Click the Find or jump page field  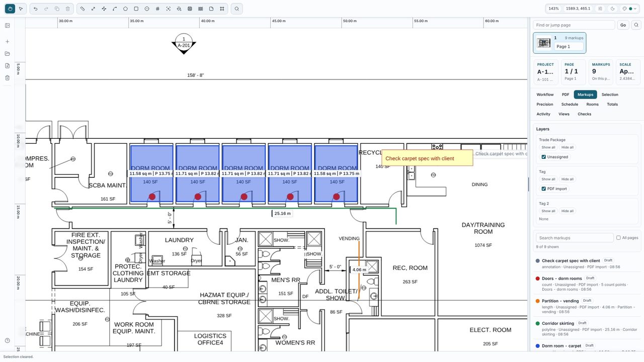point(574,25)
